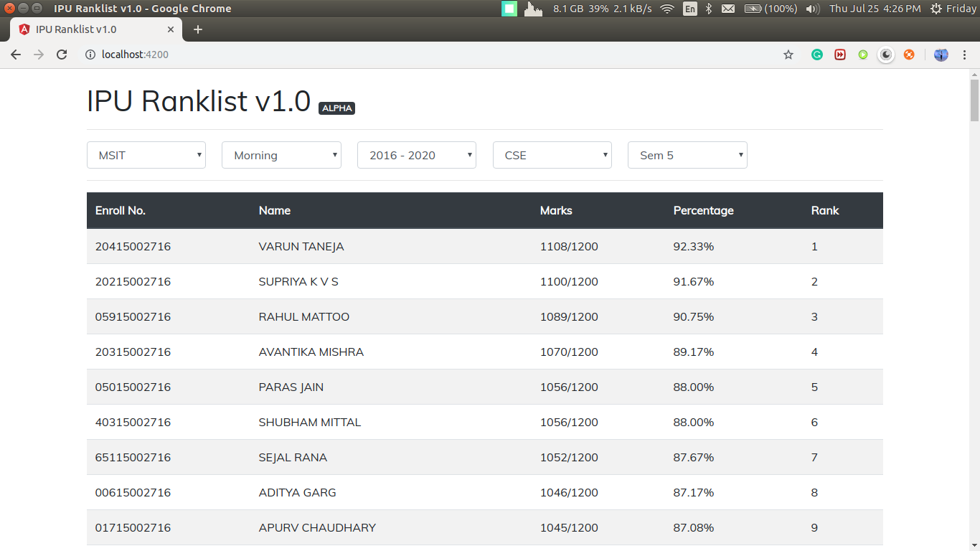The image size is (980, 551).
Task: Select name APURV CHAUDHARY
Action: click(x=317, y=527)
